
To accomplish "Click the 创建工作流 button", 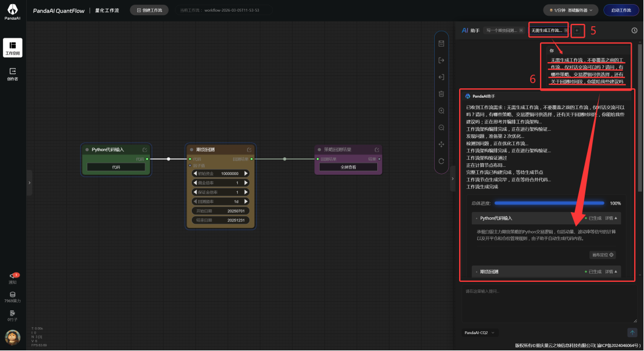I will coord(149,10).
